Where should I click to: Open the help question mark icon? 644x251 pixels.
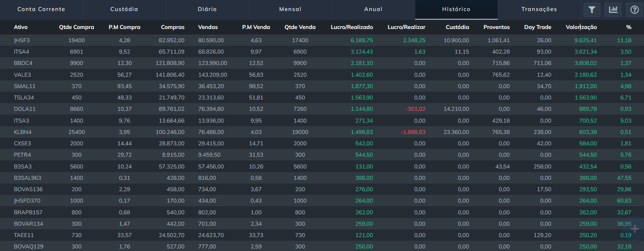point(634,10)
